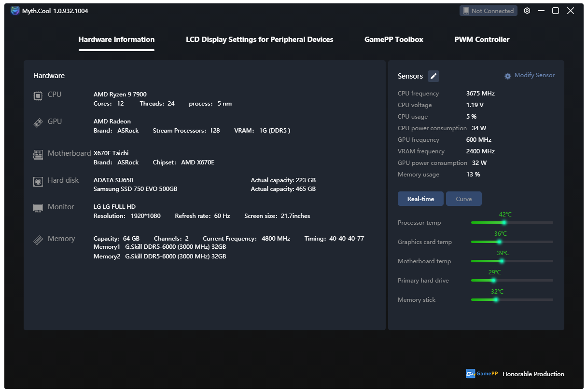
Task: Click the Sensors panel heading
Action: [x=410, y=76]
